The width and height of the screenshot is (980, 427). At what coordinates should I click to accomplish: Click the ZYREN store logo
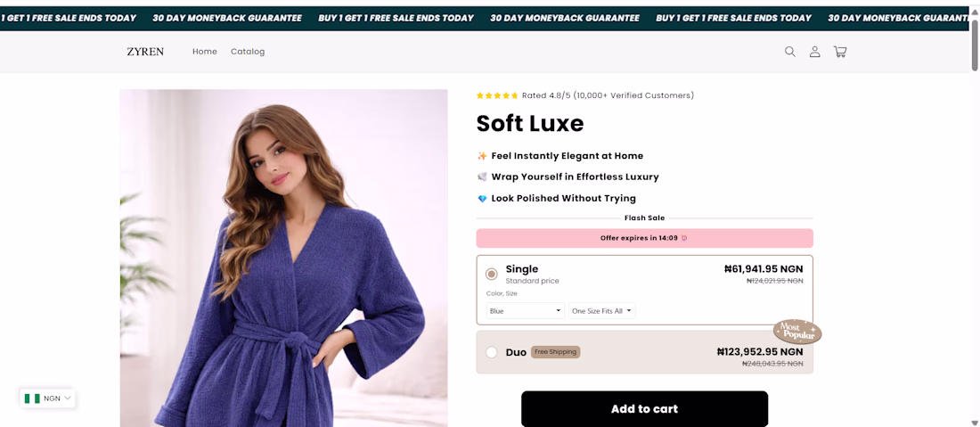[145, 52]
